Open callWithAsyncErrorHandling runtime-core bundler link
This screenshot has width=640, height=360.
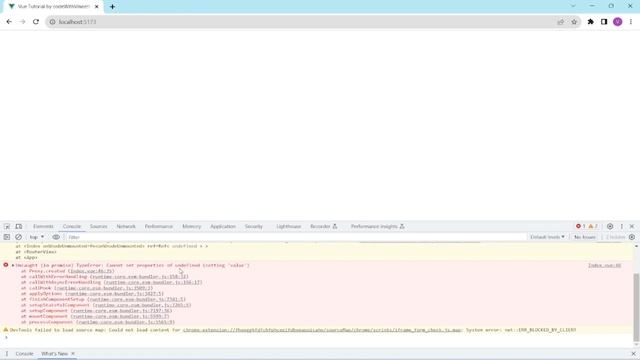pyautogui.click(x=153, y=282)
